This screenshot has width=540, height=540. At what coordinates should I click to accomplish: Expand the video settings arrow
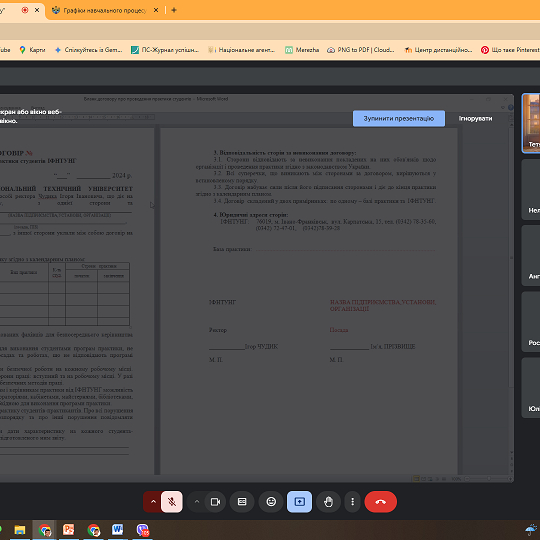point(197,502)
